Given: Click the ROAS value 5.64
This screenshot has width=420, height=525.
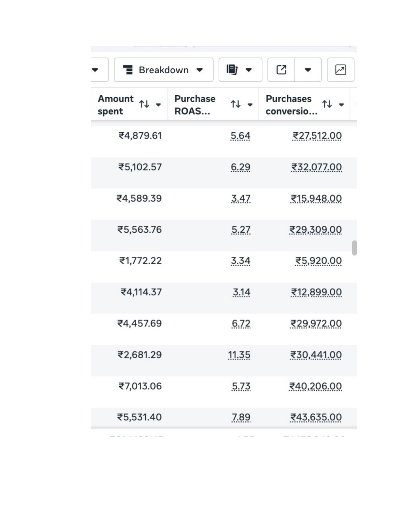Looking at the screenshot, I should (240, 136).
